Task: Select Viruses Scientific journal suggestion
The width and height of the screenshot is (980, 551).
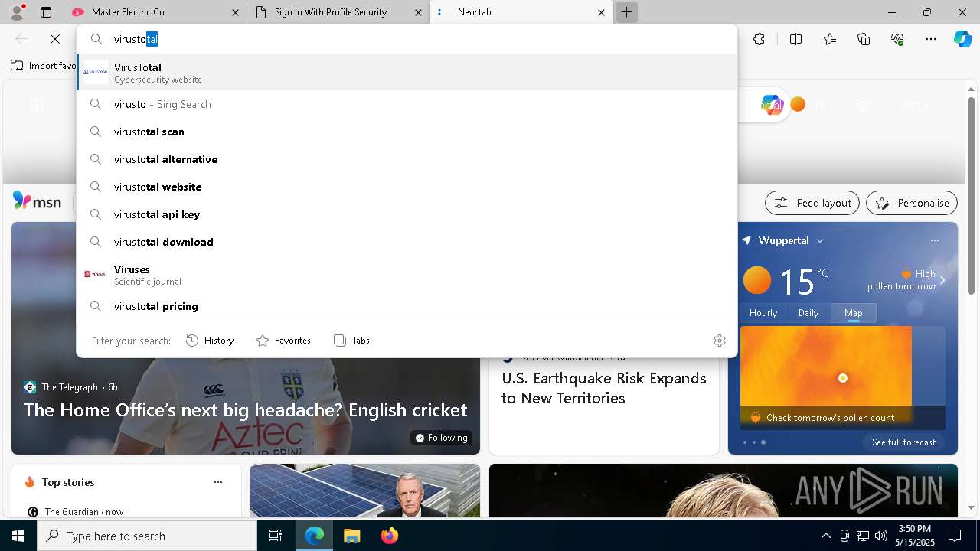Action: tap(407, 275)
